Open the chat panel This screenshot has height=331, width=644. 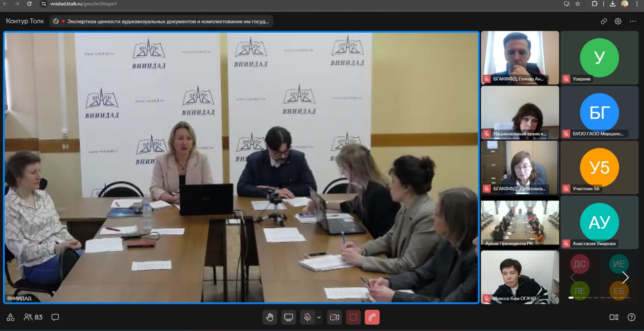click(55, 317)
